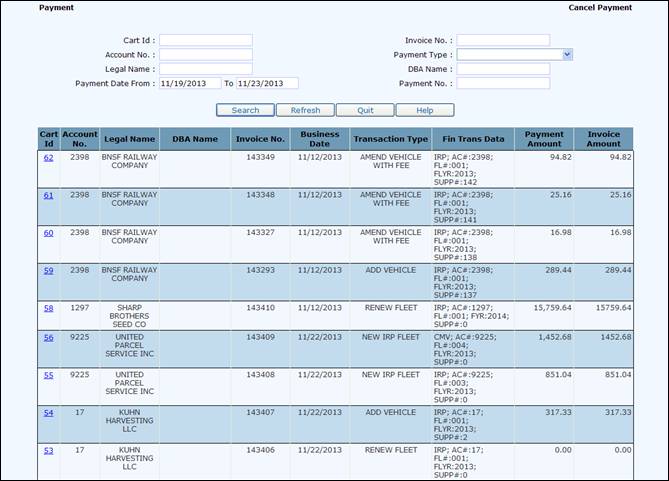Focus the DBA Name text box

[x=503, y=69]
